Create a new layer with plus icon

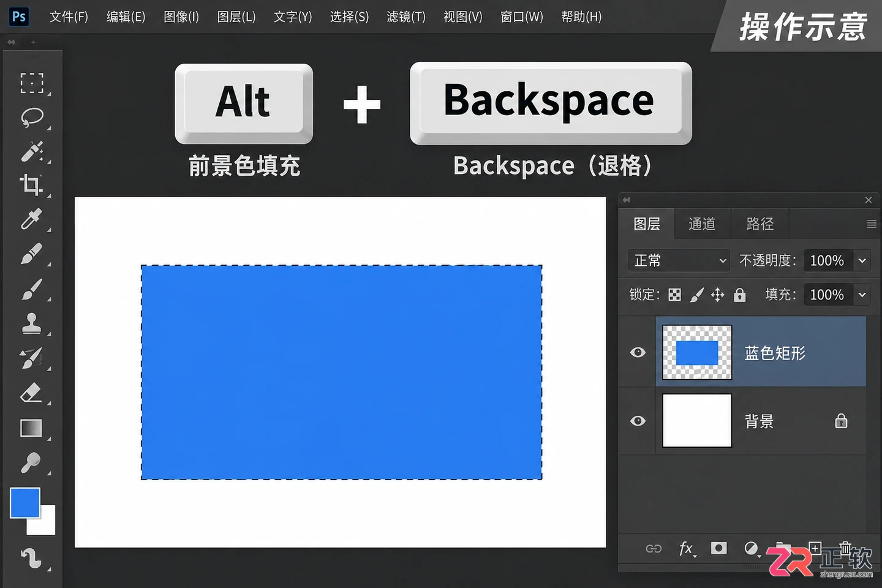pos(815,548)
